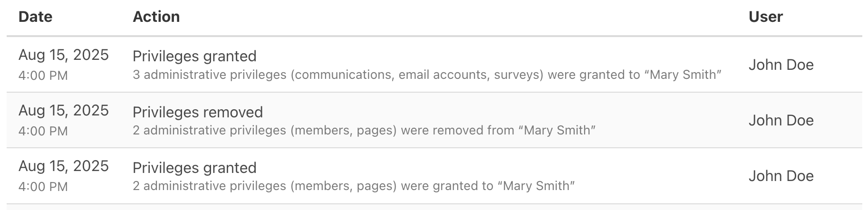Select the first "Privileges granted" title mentioning surveys
The image size is (868, 210).
194,56
